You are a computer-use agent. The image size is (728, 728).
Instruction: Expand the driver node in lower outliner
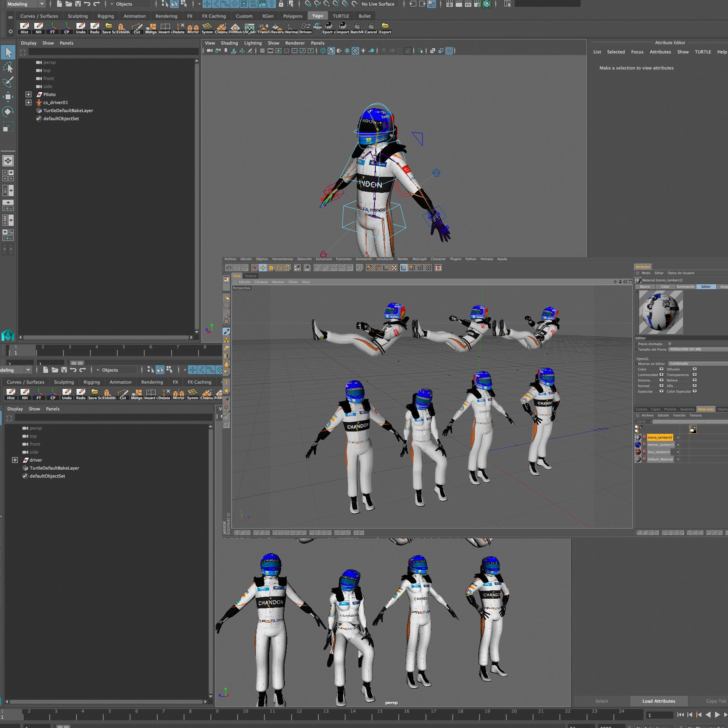pos(15,460)
